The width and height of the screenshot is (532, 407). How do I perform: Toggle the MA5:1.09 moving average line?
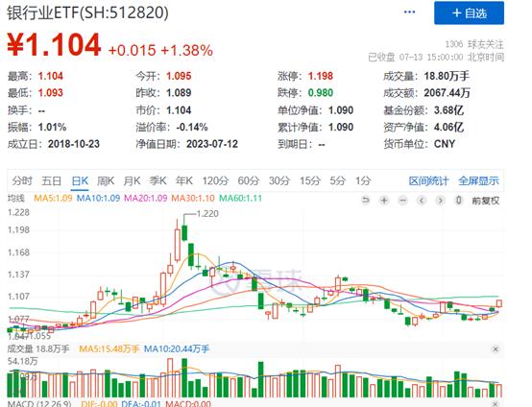[x=53, y=198]
